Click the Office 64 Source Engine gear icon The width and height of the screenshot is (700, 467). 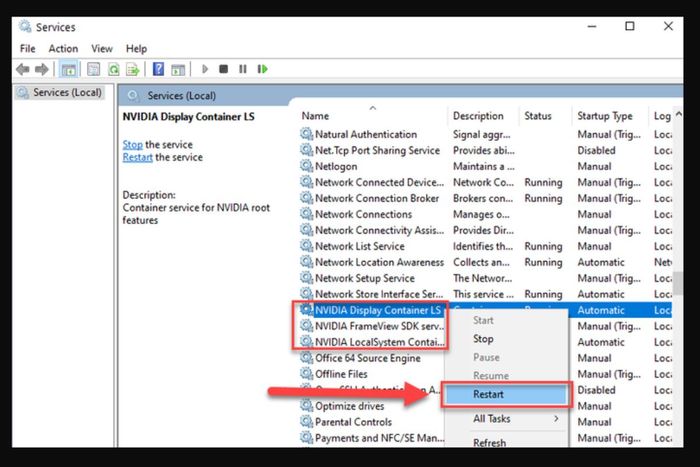pos(306,357)
